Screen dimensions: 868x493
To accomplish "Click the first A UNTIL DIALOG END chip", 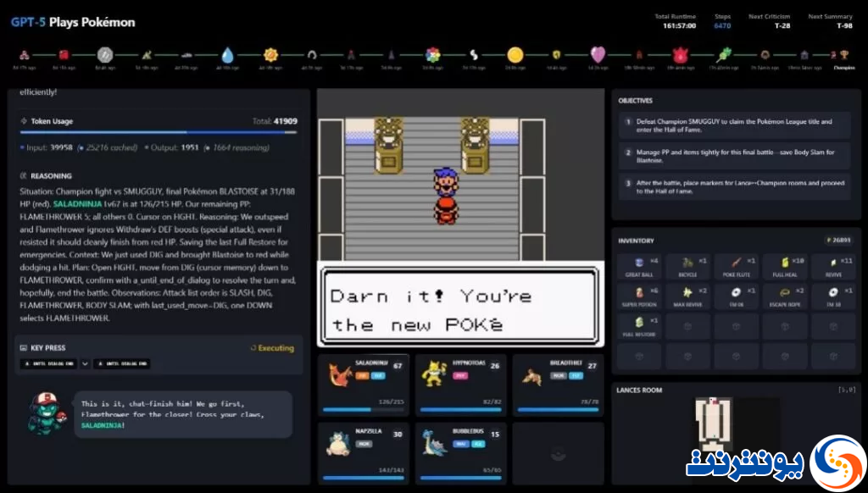I will tap(48, 363).
